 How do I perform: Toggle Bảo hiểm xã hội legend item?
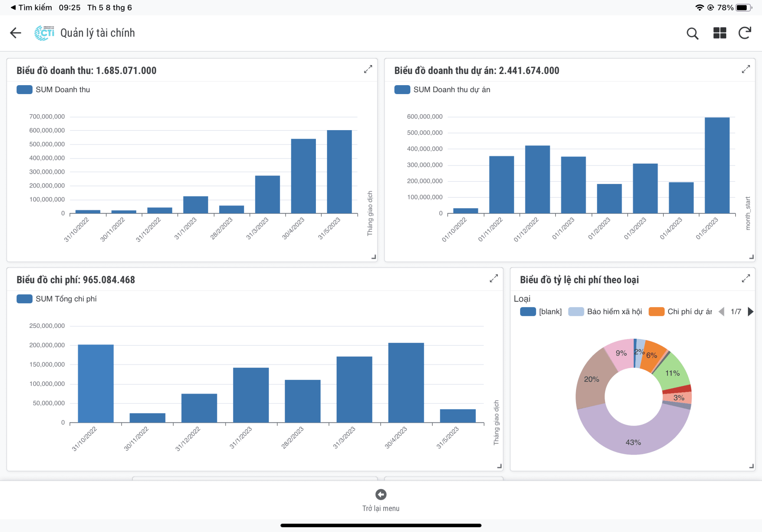[x=605, y=312]
